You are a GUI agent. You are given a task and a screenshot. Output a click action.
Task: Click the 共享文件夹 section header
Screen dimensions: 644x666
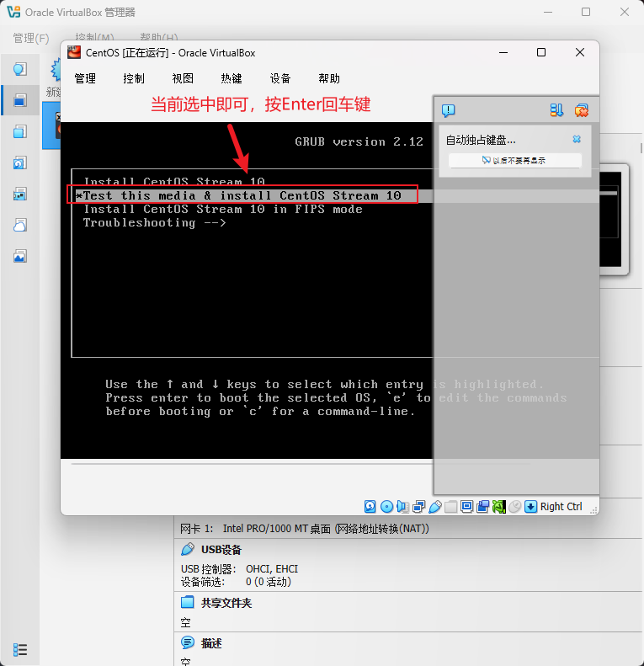(x=226, y=603)
